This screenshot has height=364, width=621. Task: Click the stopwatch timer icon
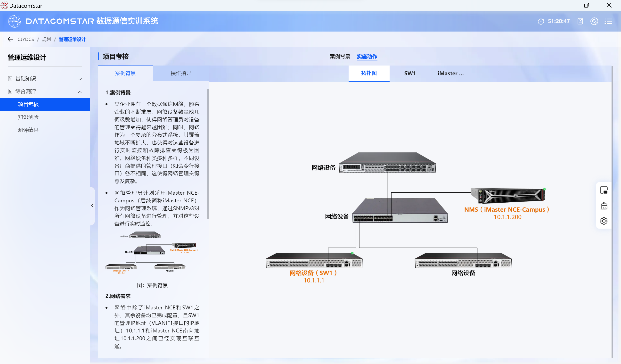(541, 21)
